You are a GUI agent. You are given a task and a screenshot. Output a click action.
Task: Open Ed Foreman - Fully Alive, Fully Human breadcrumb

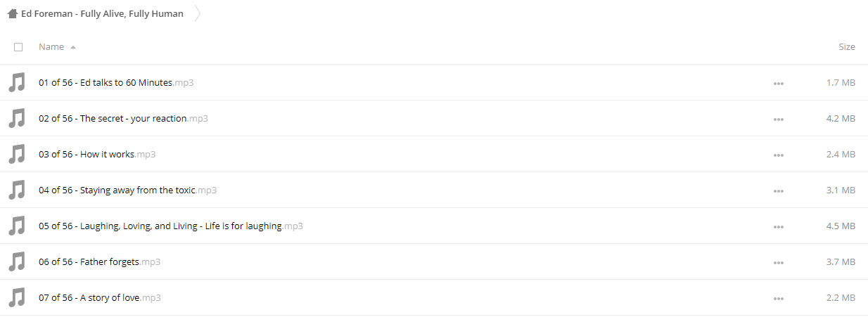[102, 13]
